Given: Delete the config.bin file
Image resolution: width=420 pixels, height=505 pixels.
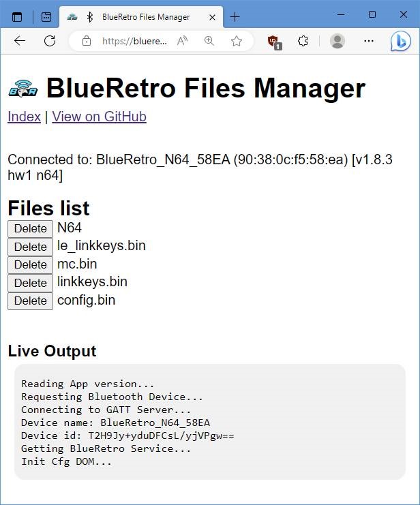Looking at the screenshot, I should (30, 301).
